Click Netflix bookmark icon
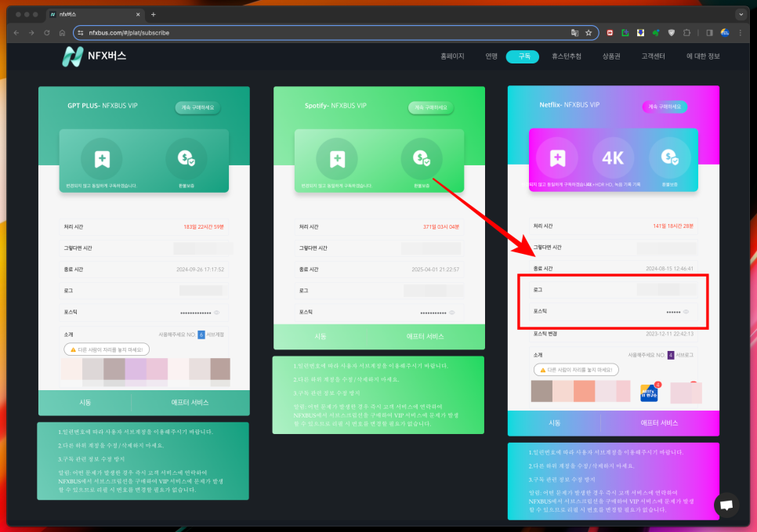The width and height of the screenshot is (757, 532). (557, 157)
